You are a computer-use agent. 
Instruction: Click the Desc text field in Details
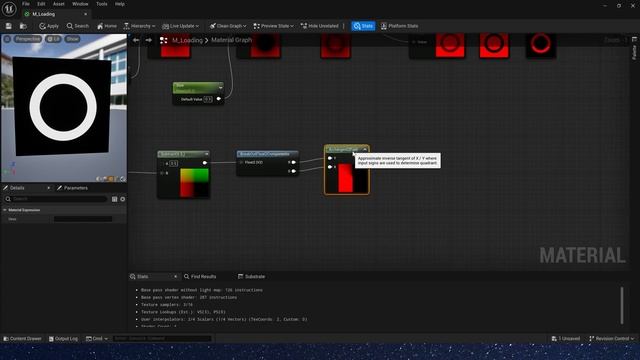point(83,219)
